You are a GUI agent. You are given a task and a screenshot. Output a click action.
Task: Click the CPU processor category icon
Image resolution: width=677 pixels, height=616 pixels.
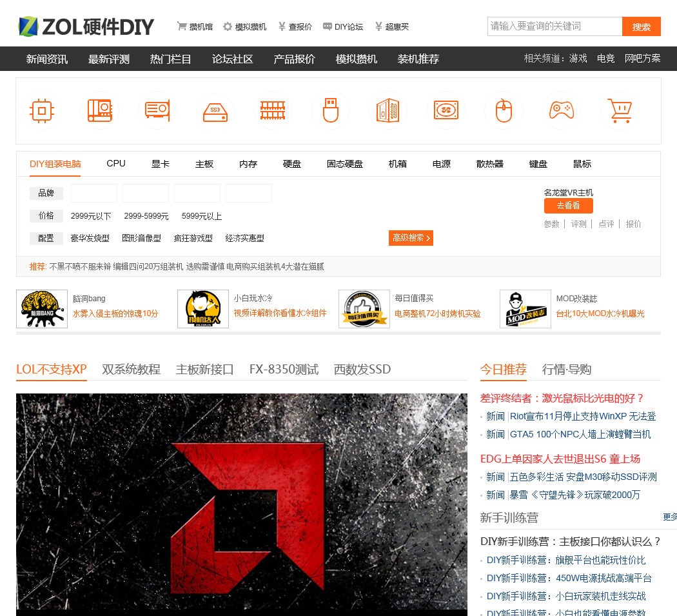[42, 110]
